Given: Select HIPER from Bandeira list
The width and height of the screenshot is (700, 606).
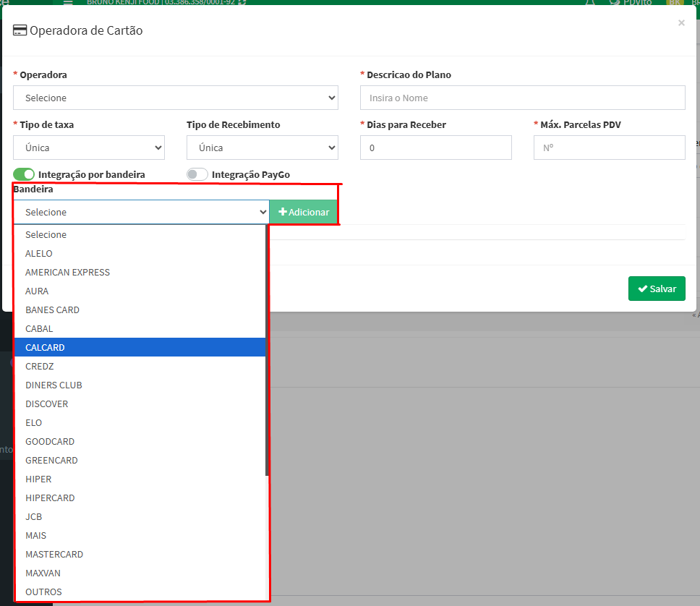Looking at the screenshot, I should [x=140, y=479].
